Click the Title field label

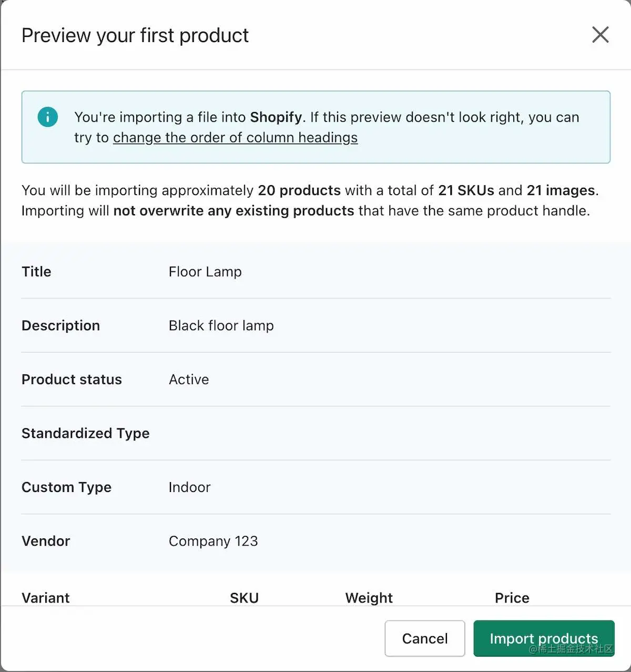click(x=36, y=272)
